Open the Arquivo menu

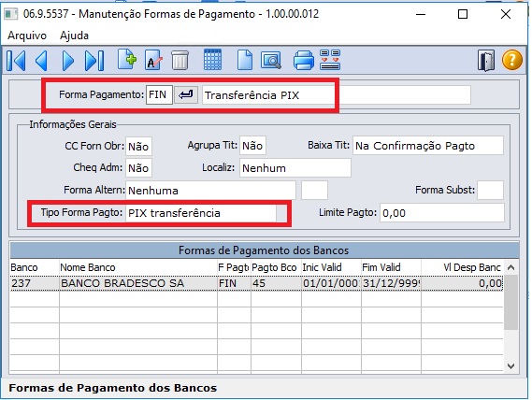(27, 36)
